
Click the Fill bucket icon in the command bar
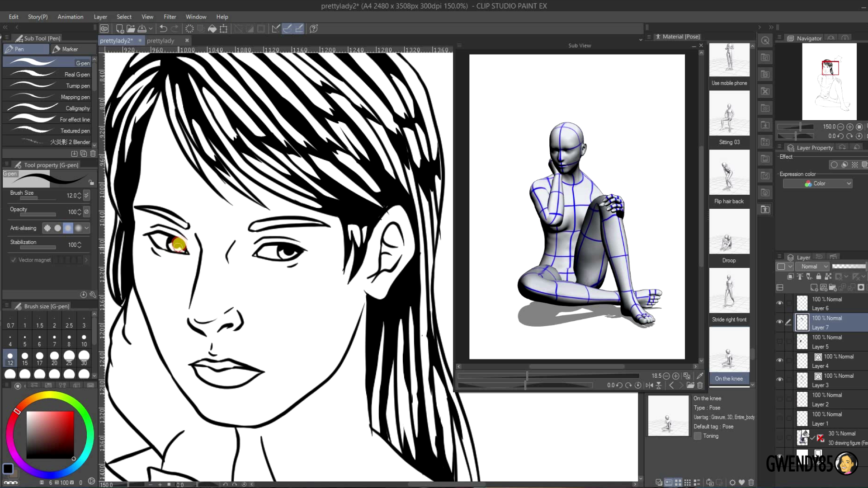click(212, 29)
